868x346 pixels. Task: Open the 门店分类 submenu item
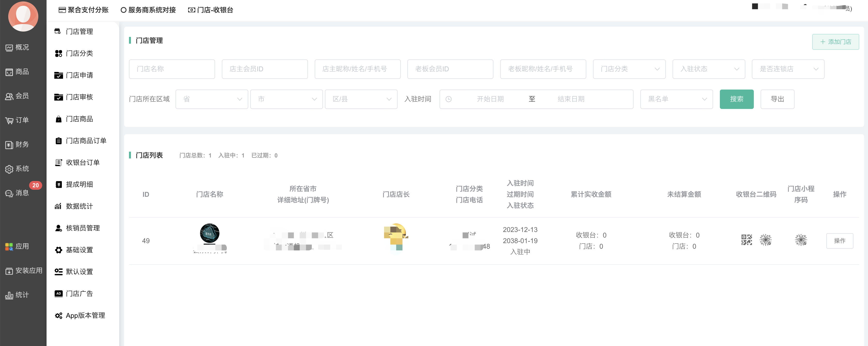point(79,53)
